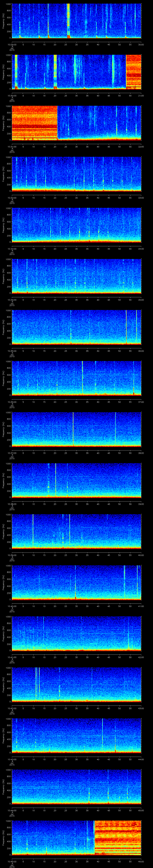
Task: Click the spectrogram panel starting at 10:31:00
Action: point(76,123)
